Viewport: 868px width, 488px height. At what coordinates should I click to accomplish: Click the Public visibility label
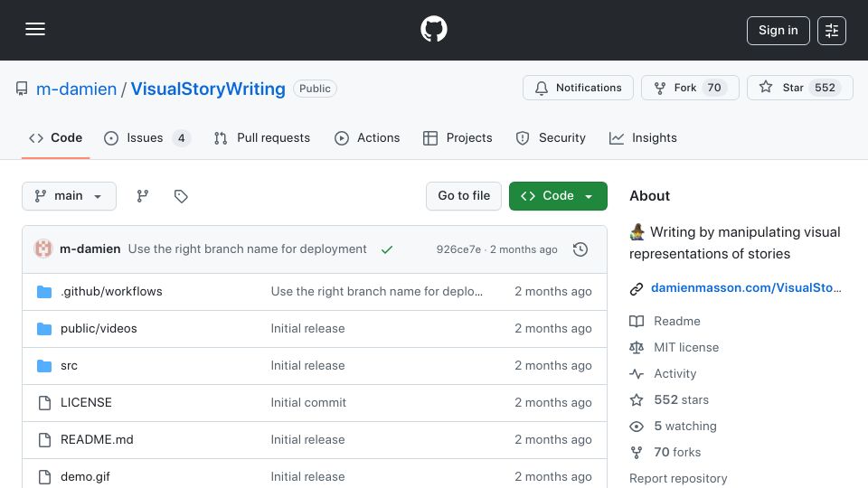pyautogui.click(x=315, y=89)
